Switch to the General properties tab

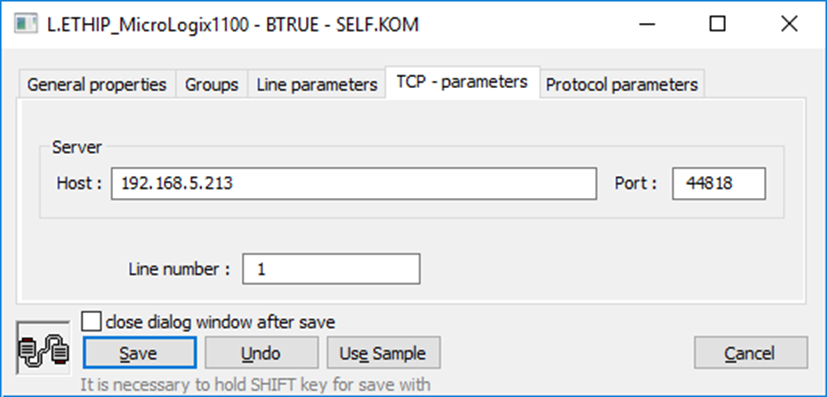point(97,84)
